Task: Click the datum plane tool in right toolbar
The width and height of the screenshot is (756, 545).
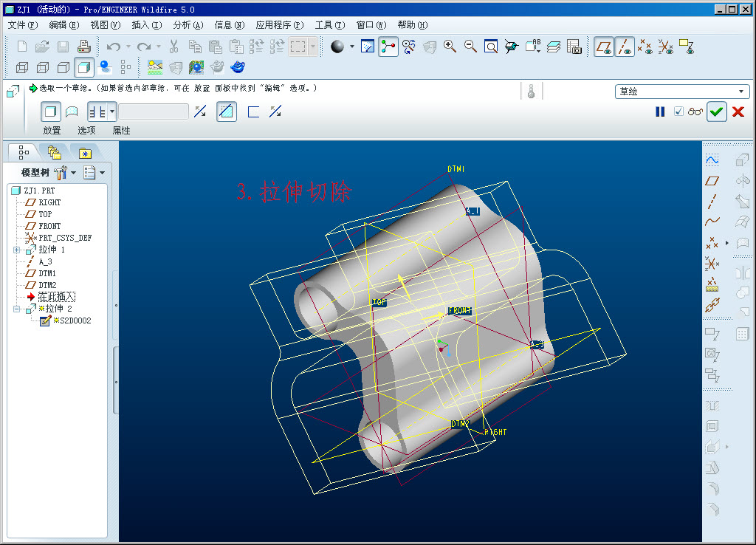Action: point(712,182)
